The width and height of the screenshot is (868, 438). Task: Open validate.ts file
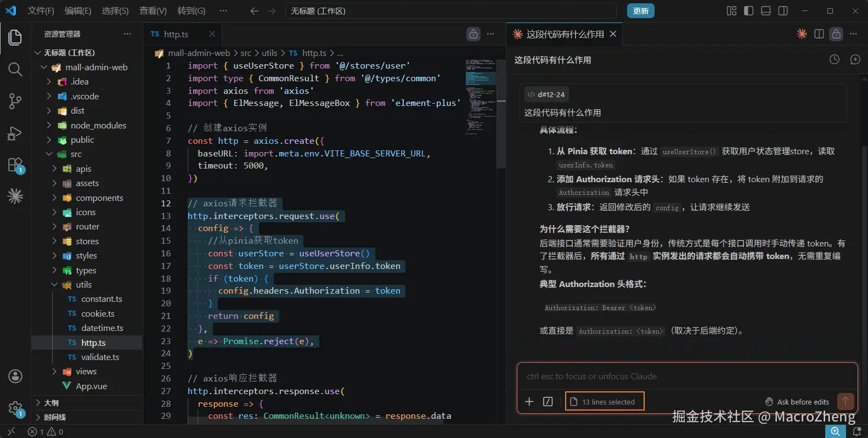(87, 357)
